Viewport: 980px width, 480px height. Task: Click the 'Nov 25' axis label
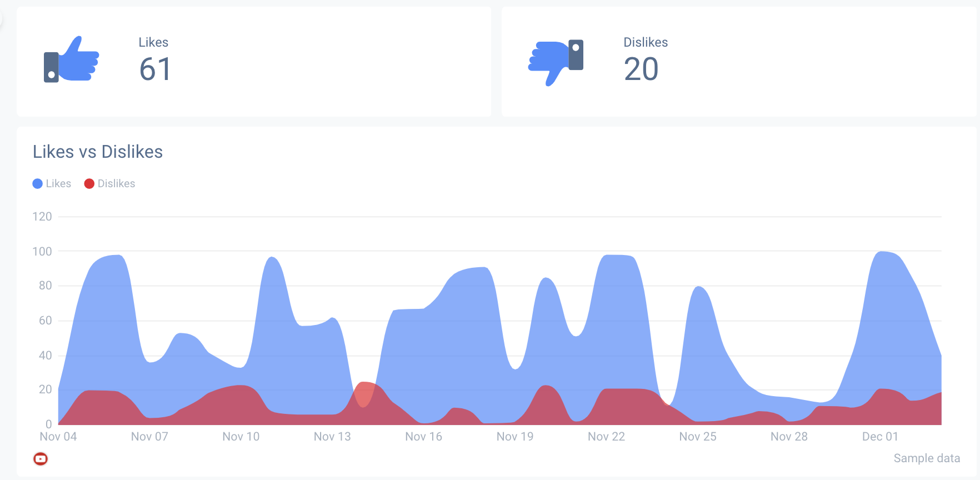(698, 437)
